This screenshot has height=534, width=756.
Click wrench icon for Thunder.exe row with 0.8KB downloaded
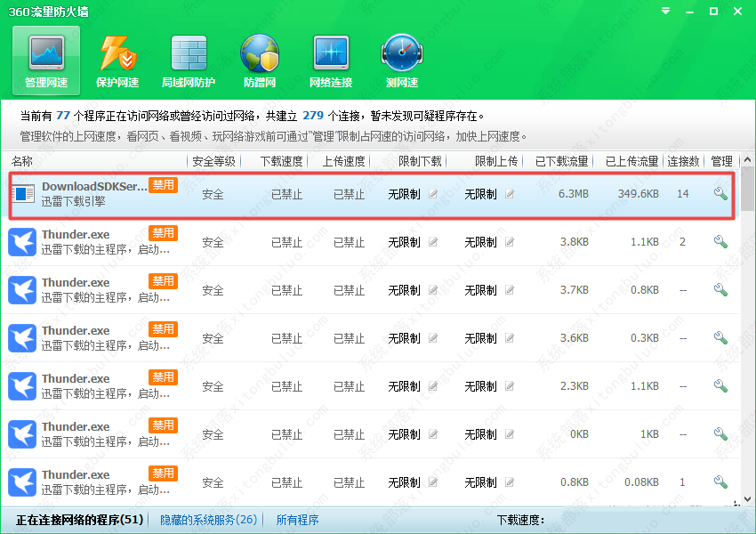point(720,481)
